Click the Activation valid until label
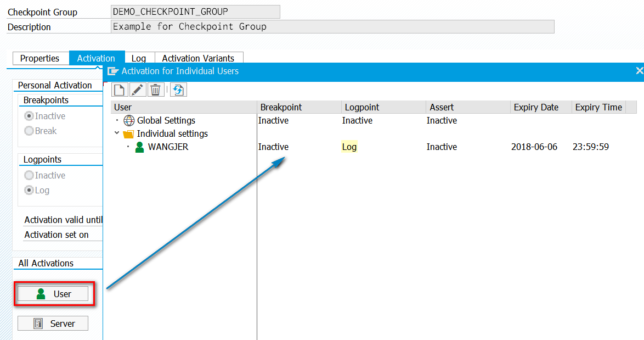 point(63,220)
